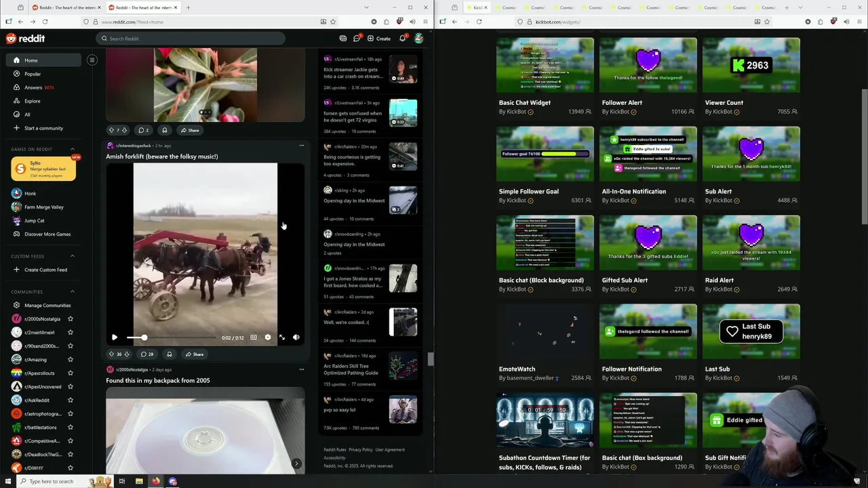Give an award to forklift post
This screenshot has width=868, height=488.
(170, 354)
